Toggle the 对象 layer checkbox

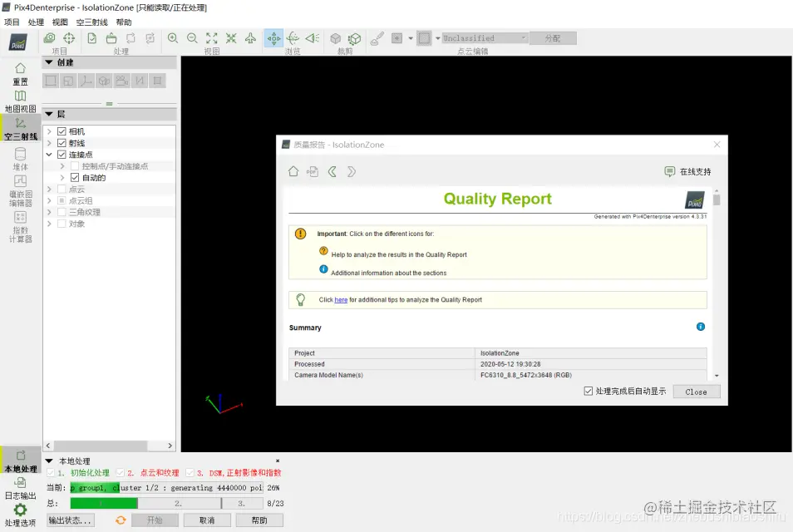tap(62, 224)
